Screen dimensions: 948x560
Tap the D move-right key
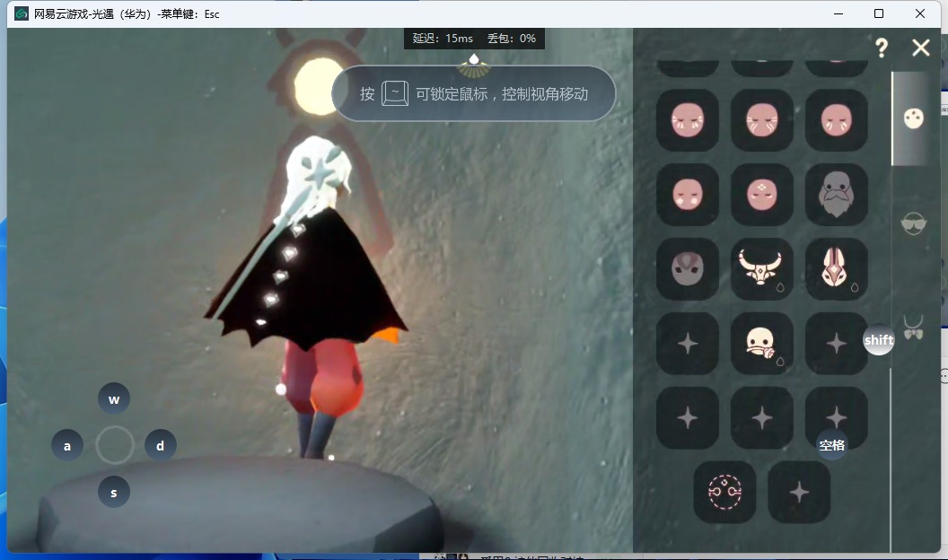coord(161,445)
